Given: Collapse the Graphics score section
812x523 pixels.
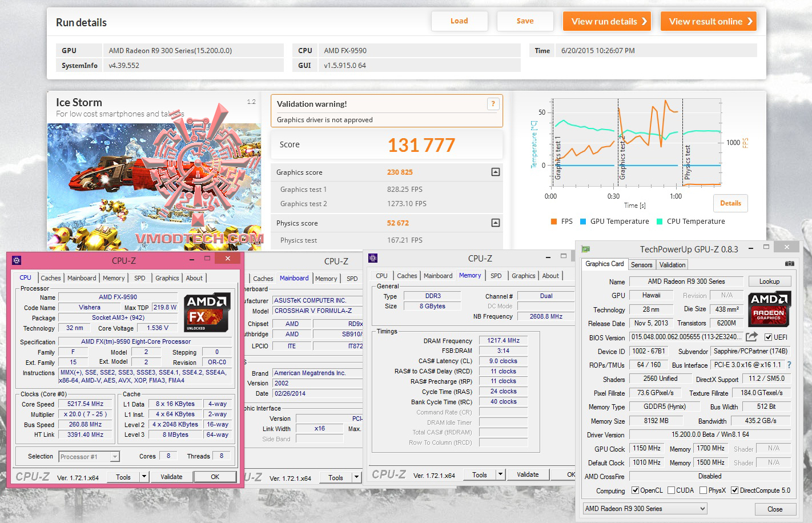Looking at the screenshot, I should (495, 172).
